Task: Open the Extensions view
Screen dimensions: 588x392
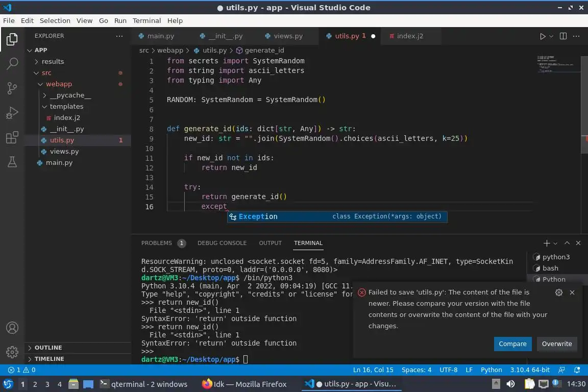Action: tap(12, 138)
